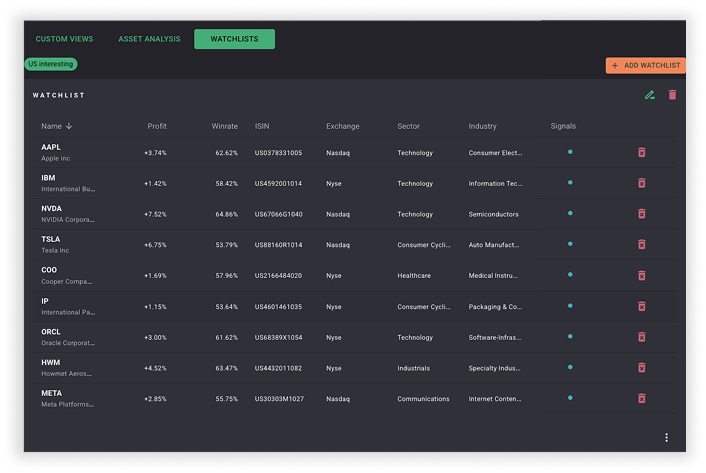This screenshot has width=706, height=473.
Task: Open the HWM ticker entry
Action: coord(50,362)
